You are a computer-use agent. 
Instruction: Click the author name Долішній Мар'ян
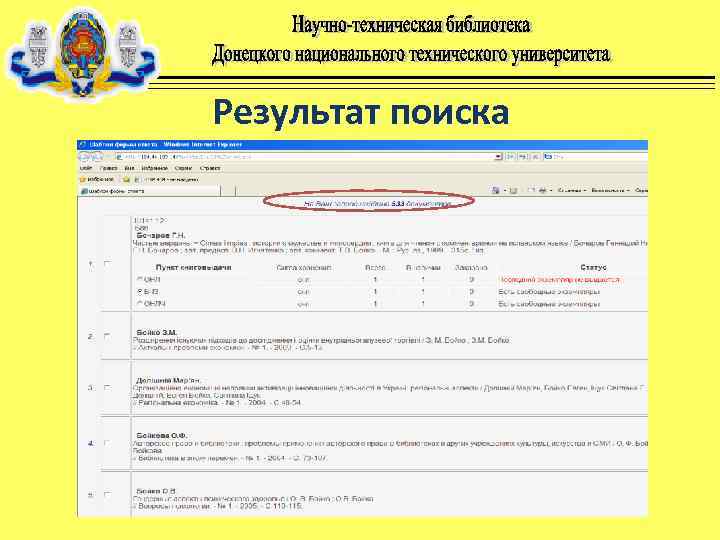click(168, 381)
